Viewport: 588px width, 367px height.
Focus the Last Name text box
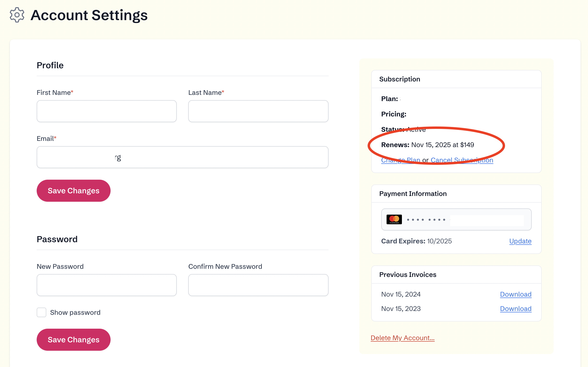(258, 111)
